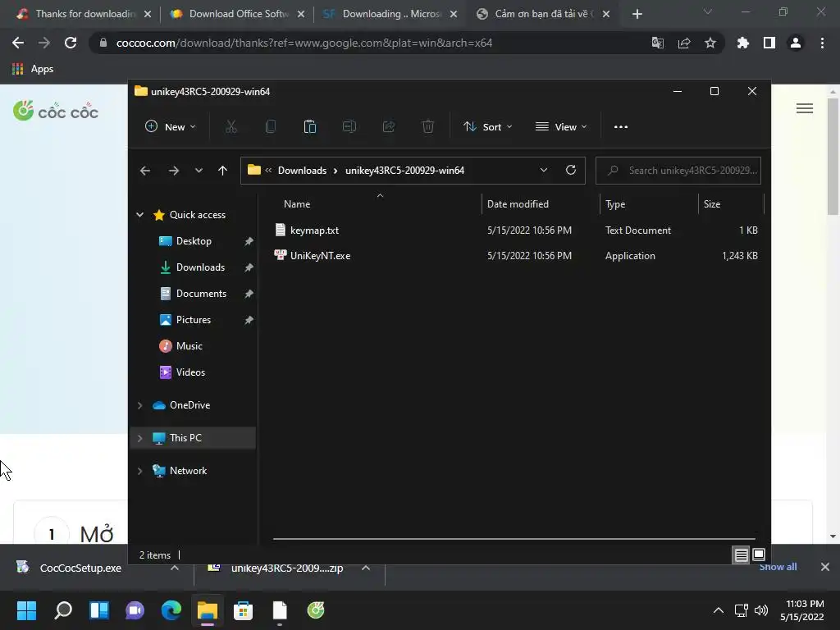Click the Cốc Cốc logo
Screen dimensions: 840x630
(56, 111)
